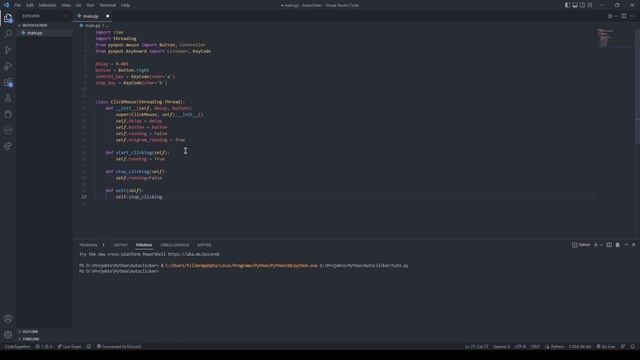Open the Testing flask view
The height and width of the screenshot is (360, 640).
[8, 98]
